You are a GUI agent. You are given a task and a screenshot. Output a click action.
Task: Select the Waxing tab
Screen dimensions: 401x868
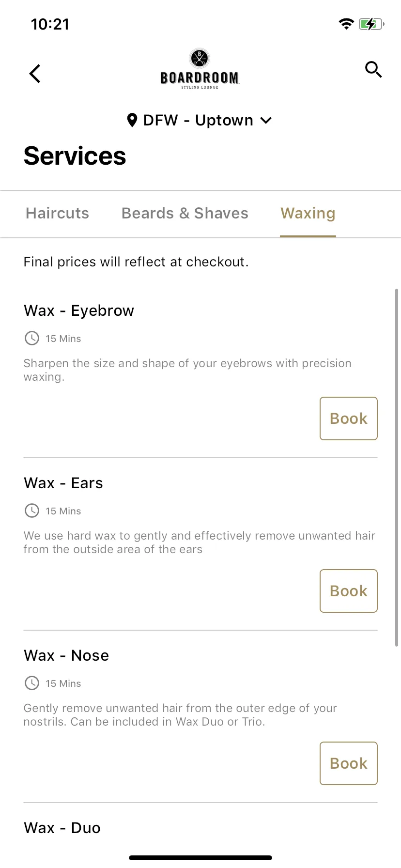point(308,213)
